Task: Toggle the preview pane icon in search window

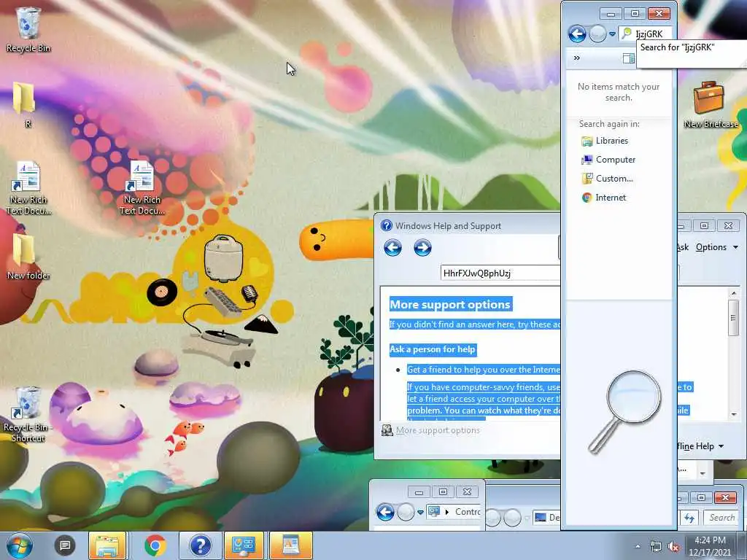Action: (628, 58)
